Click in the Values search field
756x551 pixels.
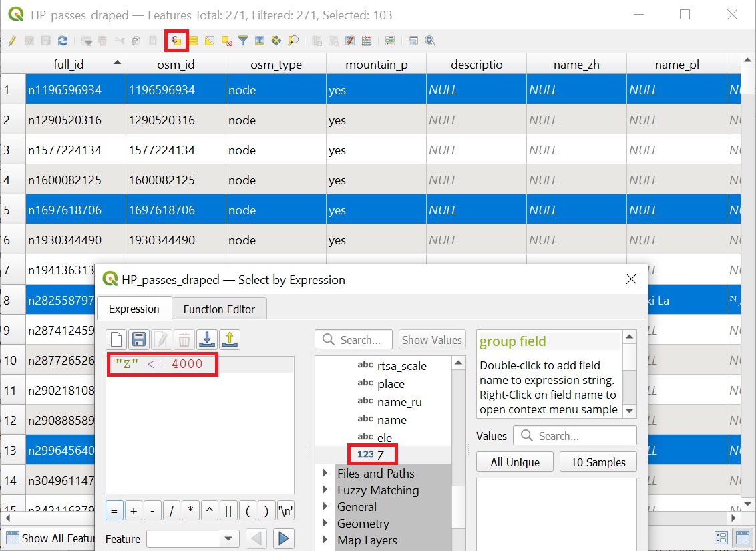(x=575, y=435)
